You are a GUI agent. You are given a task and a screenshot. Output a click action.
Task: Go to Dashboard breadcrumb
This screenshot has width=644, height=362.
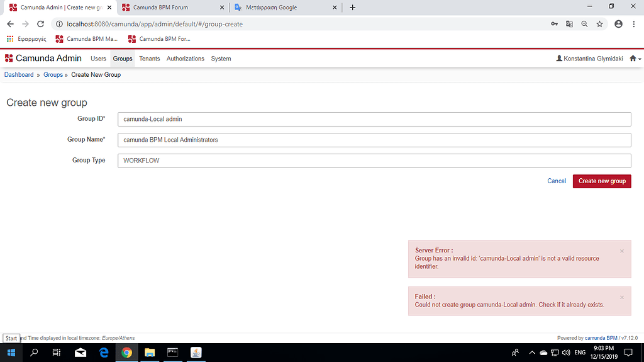[19, 74]
